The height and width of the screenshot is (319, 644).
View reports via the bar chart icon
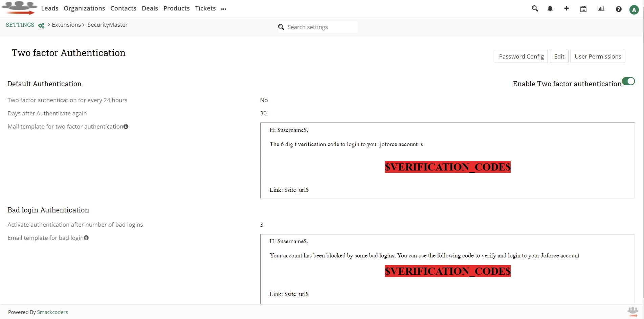click(601, 8)
